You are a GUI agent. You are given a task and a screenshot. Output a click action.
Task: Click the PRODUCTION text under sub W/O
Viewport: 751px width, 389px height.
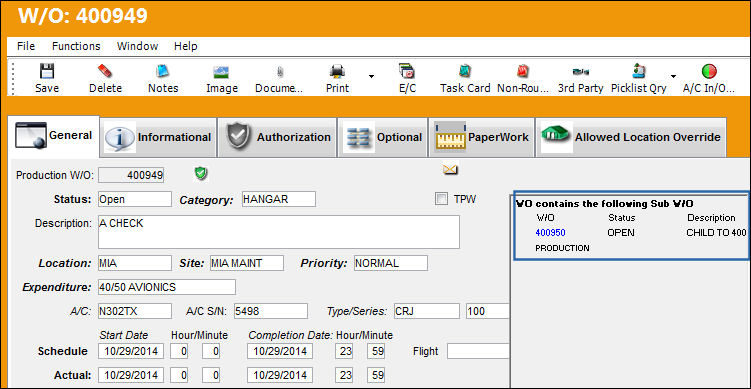click(562, 248)
